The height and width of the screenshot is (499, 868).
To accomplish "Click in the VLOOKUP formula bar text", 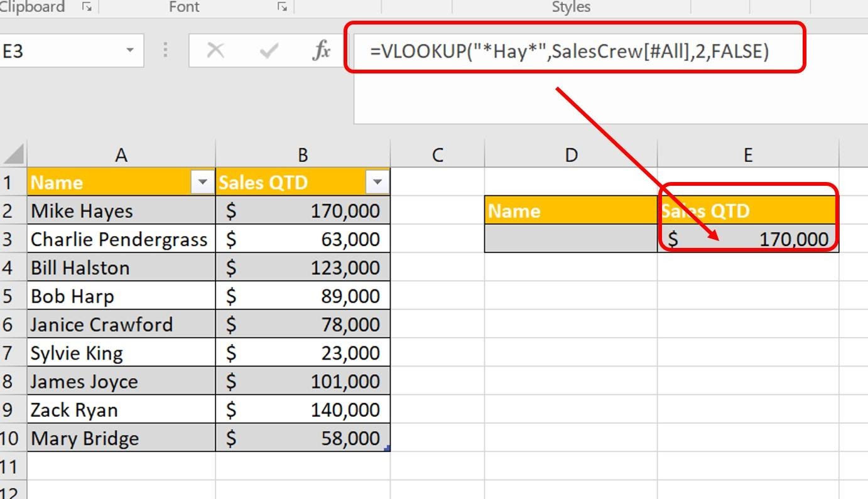I will pyautogui.click(x=570, y=51).
